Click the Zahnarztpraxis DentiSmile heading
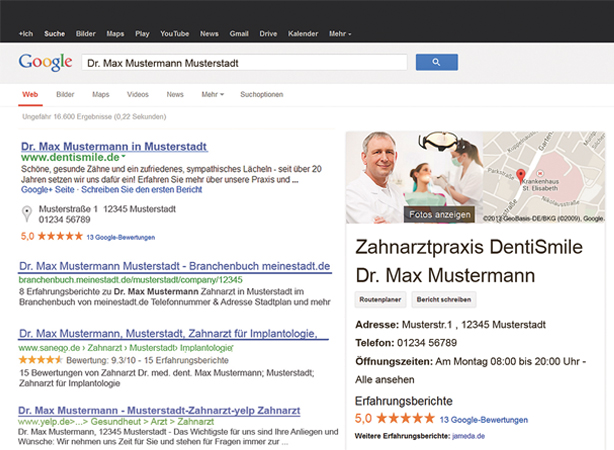 pyautogui.click(x=469, y=247)
